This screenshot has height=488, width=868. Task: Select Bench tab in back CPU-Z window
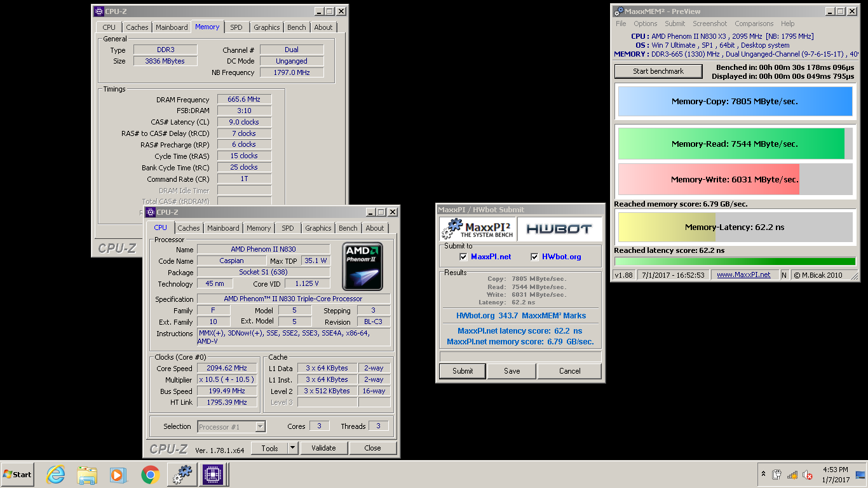click(297, 27)
